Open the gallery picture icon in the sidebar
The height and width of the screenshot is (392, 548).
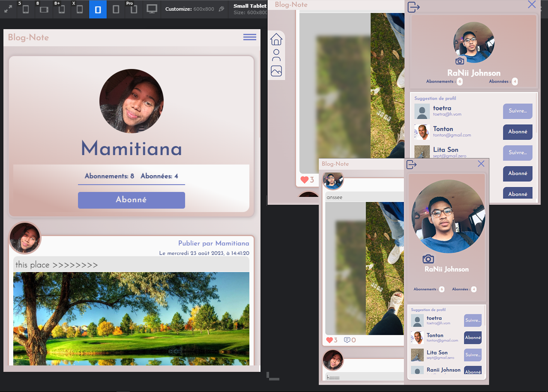276,71
